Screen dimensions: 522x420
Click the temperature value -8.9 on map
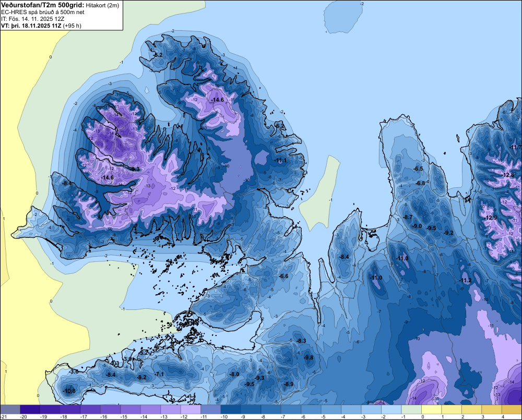click(288, 384)
